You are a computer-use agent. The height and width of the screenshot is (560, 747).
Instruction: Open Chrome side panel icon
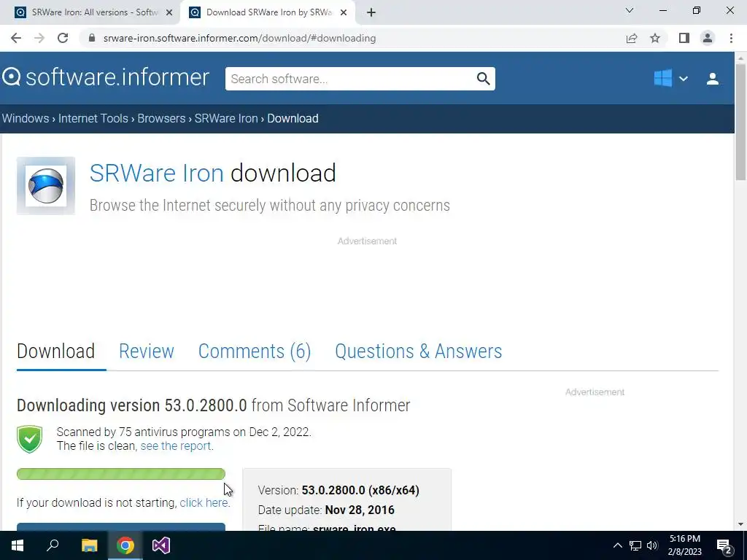pos(684,38)
